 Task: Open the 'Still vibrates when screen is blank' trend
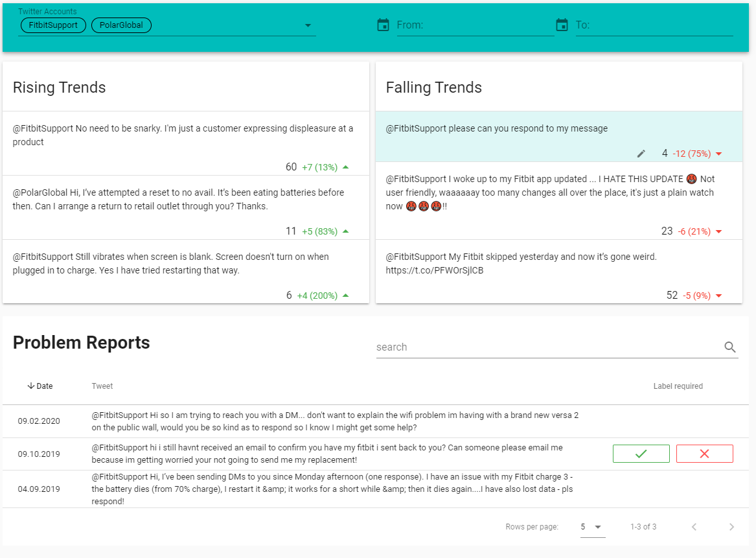click(x=186, y=272)
